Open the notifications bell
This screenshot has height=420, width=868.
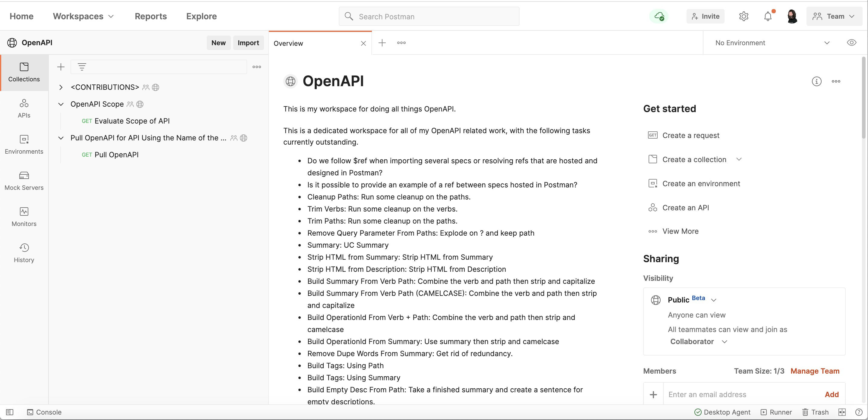pyautogui.click(x=768, y=16)
